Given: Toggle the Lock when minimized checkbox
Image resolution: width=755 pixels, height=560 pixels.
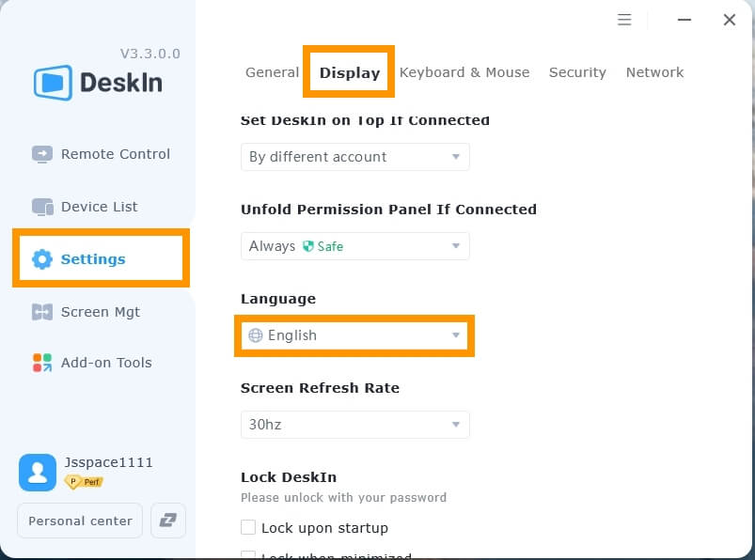Looking at the screenshot, I should (248, 555).
